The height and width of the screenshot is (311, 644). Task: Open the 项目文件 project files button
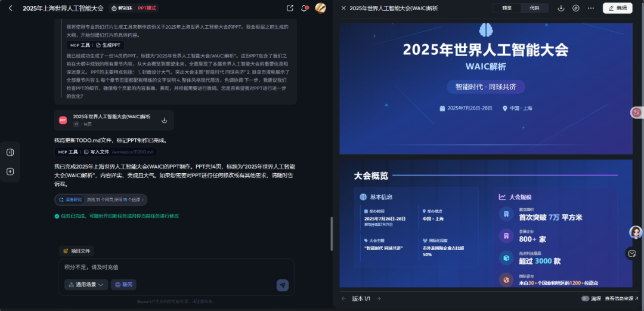[x=76, y=251]
